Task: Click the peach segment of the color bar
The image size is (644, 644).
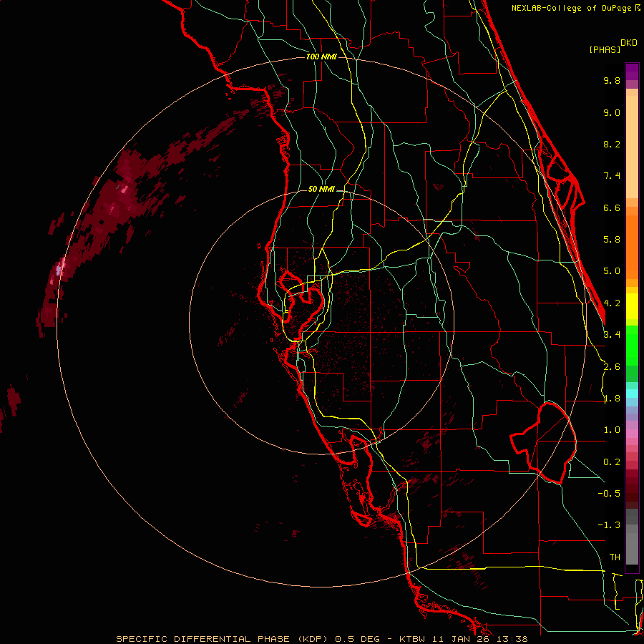Action: 632,144
